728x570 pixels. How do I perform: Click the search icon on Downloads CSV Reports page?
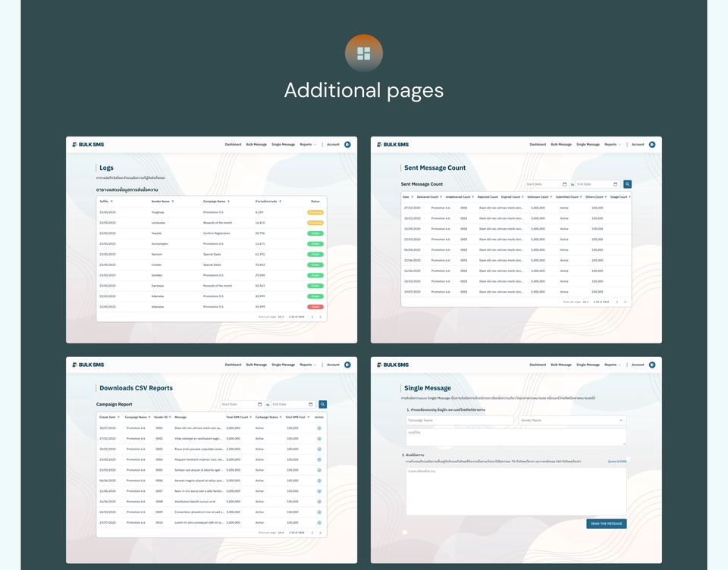point(323,404)
